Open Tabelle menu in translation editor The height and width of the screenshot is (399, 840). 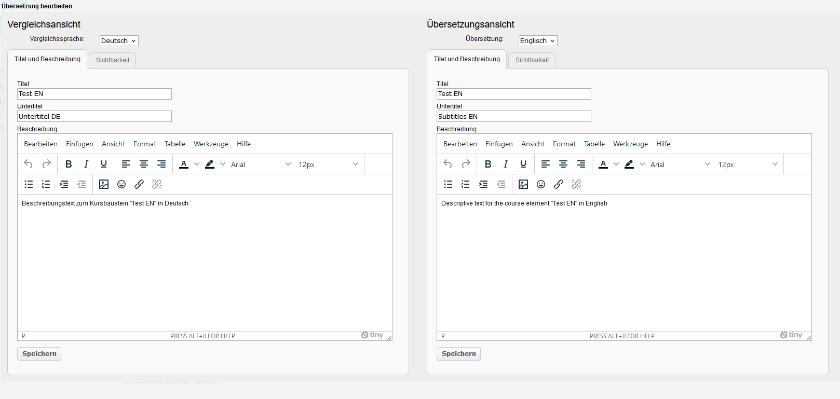(595, 144)
